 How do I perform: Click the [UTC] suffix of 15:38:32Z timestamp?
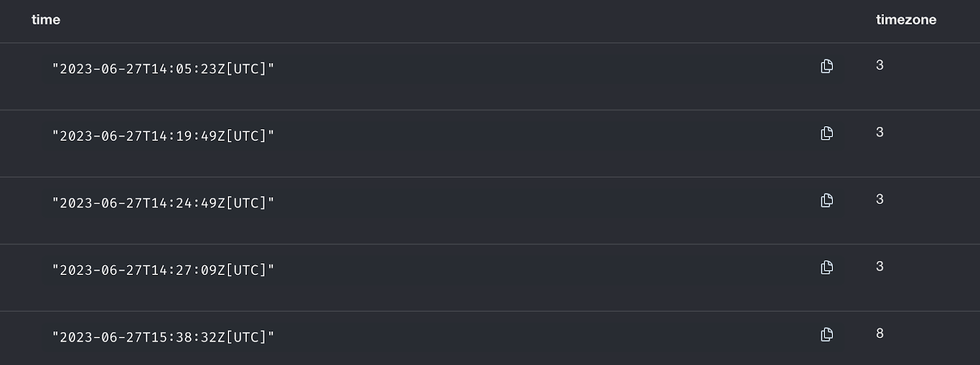point(246,337)
